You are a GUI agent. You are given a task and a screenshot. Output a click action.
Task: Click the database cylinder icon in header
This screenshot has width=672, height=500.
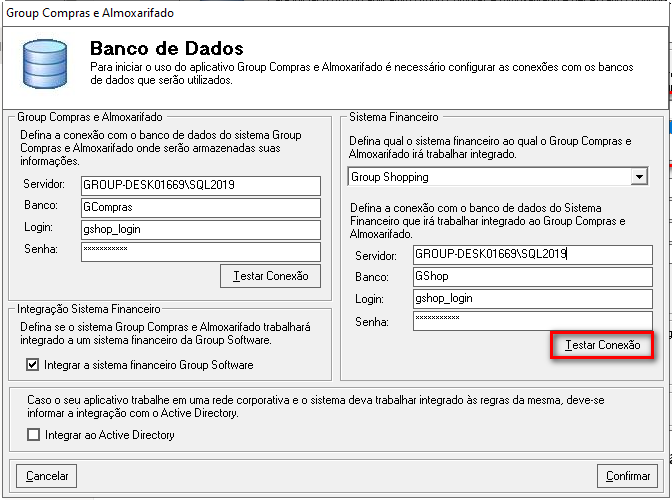tap(45, 64)
